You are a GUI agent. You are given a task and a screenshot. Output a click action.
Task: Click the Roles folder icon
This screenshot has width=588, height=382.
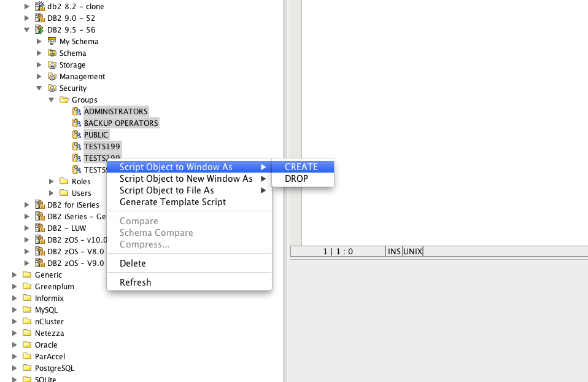coord(64,181)
